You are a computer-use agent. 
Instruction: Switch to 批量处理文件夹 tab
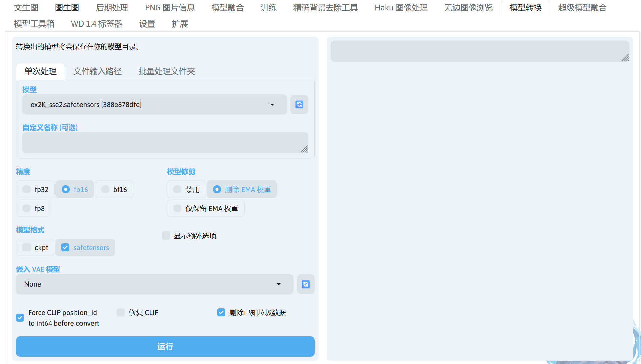pyautogui.click(x=166, y=71)
